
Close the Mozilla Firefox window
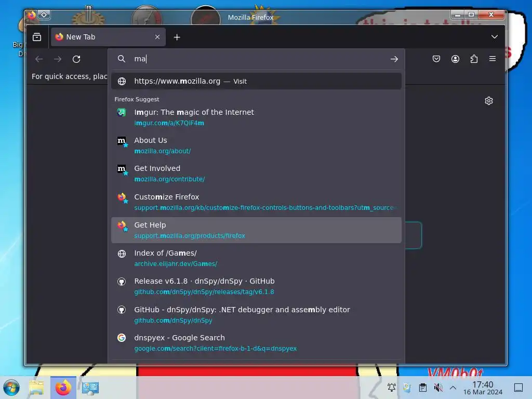pyautogui.click(x=491, y=15)
